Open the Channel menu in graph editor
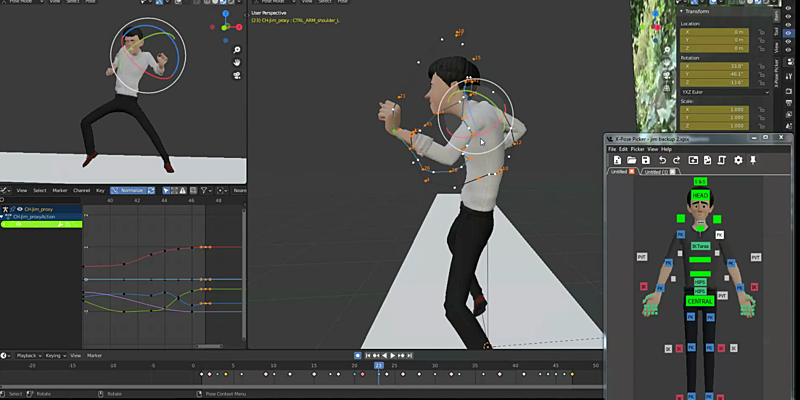Image resolution: width=800 pixels, height=400 pixels. (x=81, y=190)
